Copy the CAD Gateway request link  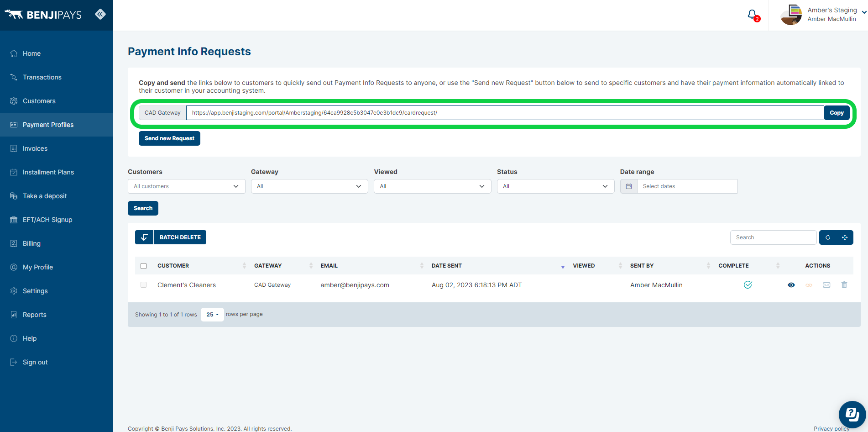tap(837, 113)
